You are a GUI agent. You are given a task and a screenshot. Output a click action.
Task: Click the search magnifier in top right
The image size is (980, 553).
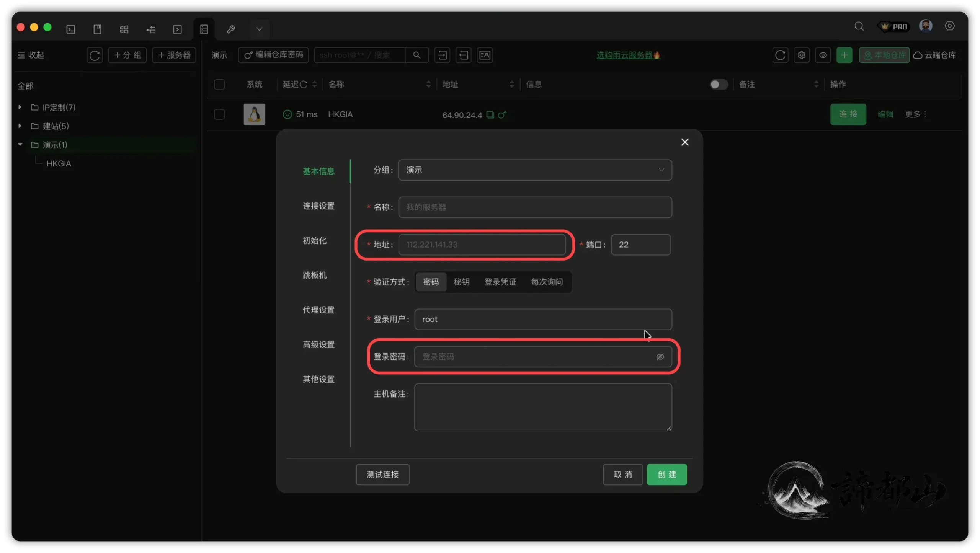[859, 26]
